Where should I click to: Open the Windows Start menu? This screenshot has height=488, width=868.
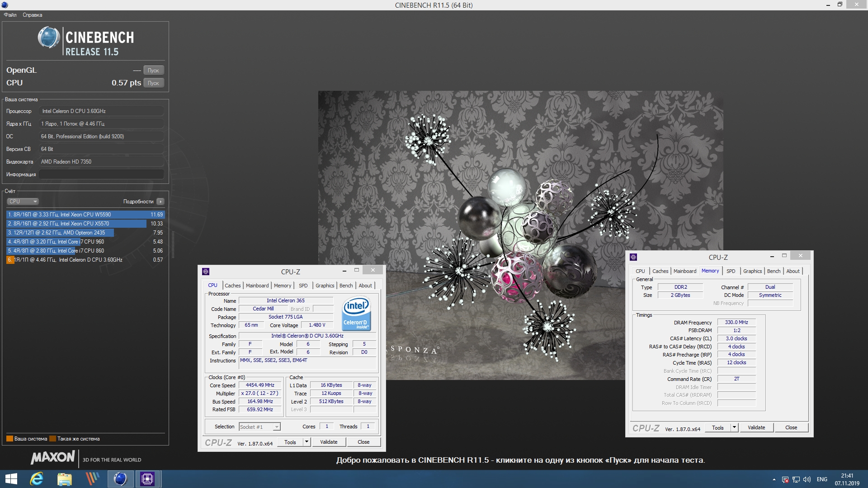click(x=11, y=479)
